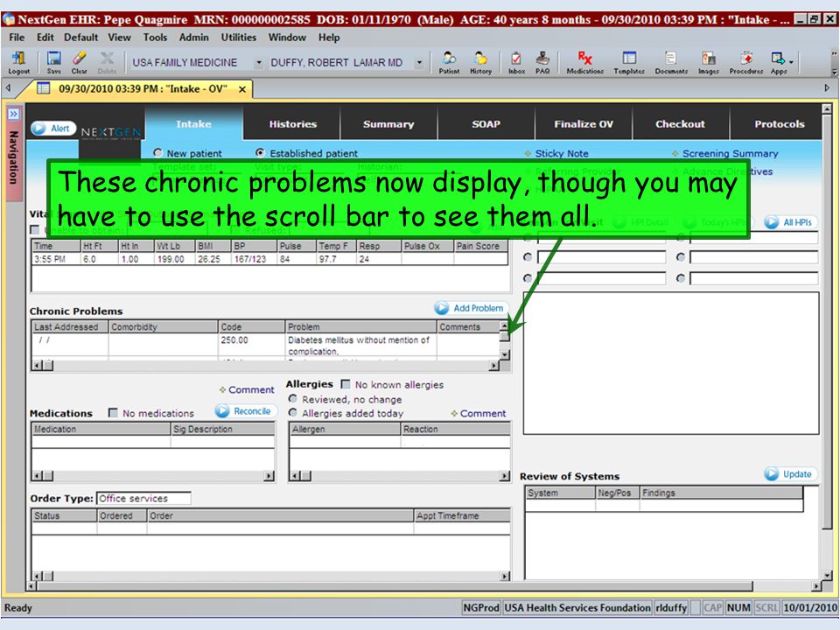Check the No medications checkbox
Image resolution: width=840 pixels, height=630 pixels.
(x=113, y=412)
